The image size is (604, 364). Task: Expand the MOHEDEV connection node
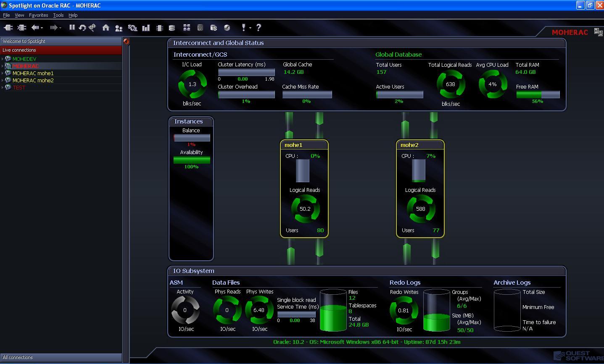point(3,59)
